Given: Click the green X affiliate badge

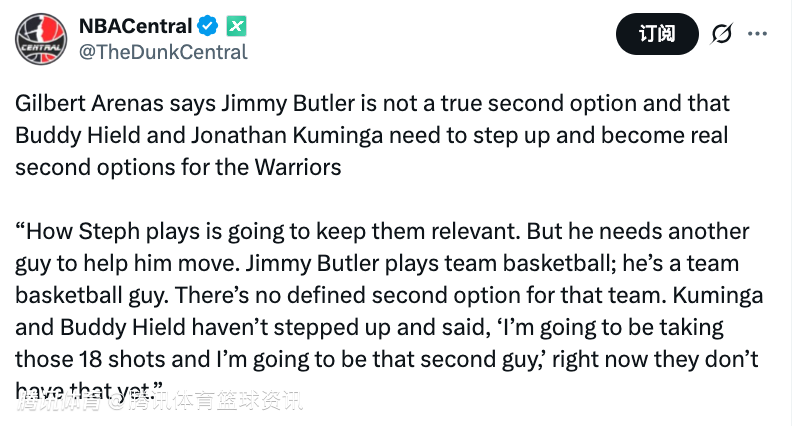Looking at the screenshot, I should coord(236,26).
